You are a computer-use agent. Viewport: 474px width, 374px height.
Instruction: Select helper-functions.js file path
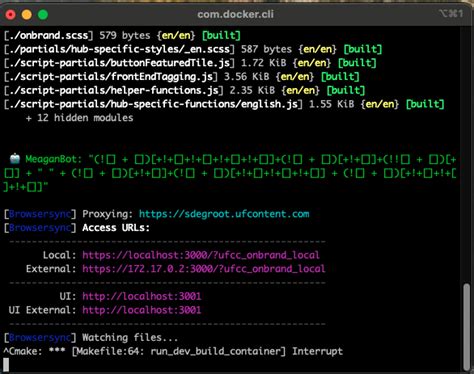click(114, 90)
